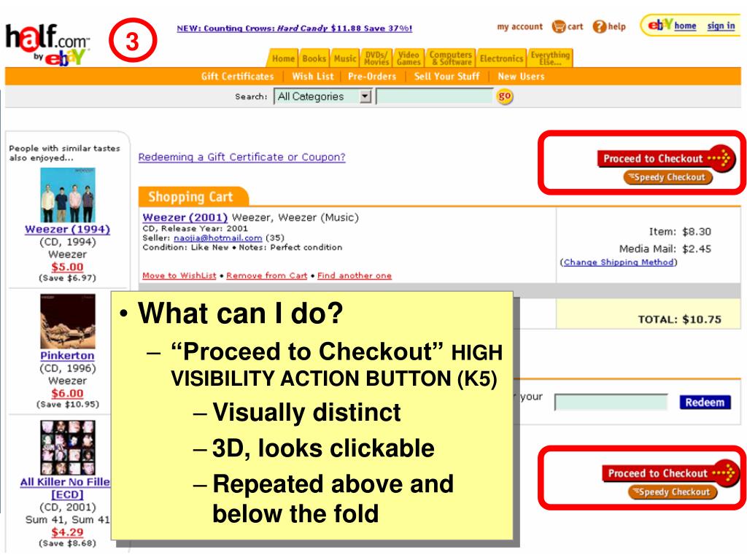Switch to the Electronics tab
747x560 pixels.
(x=501, y=58)
